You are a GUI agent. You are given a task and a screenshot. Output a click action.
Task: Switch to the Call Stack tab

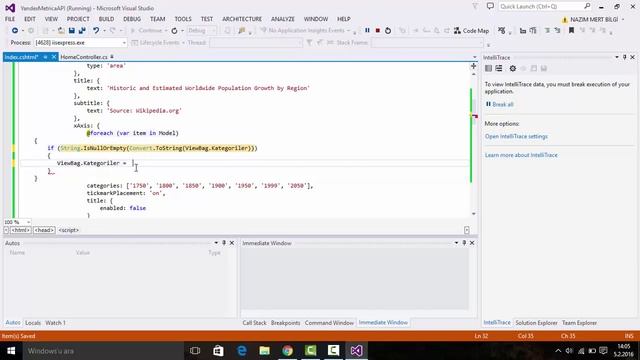(254, 323)
